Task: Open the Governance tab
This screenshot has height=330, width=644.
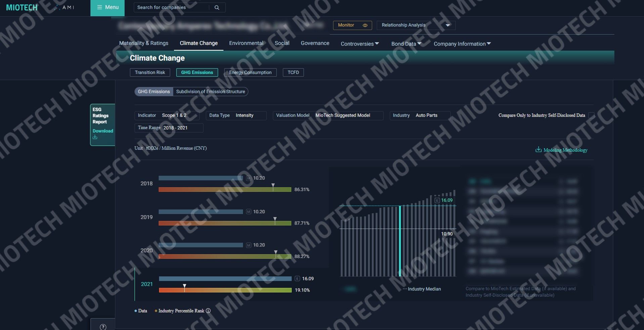Action: pos(315,43)
